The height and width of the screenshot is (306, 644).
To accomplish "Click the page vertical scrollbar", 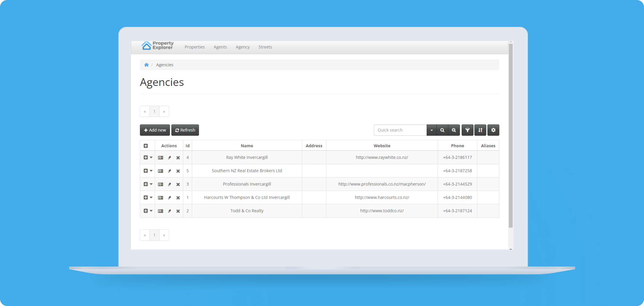I will pos(511,135).
